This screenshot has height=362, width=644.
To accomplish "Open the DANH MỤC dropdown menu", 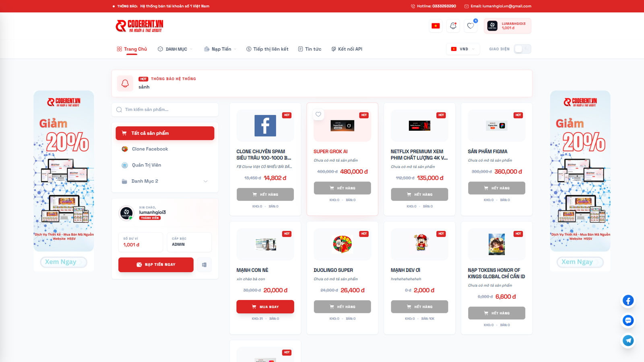I will [x=175, y=49].
